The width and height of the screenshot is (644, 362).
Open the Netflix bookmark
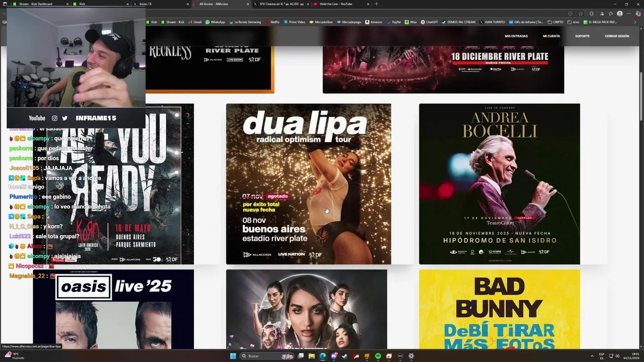click(x=272, y=22)
